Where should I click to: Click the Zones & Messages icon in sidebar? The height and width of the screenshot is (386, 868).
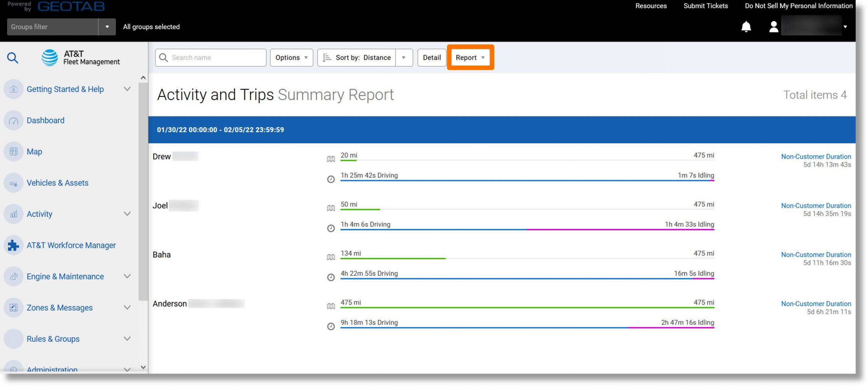pyautogui.click(x=13, y=308)
